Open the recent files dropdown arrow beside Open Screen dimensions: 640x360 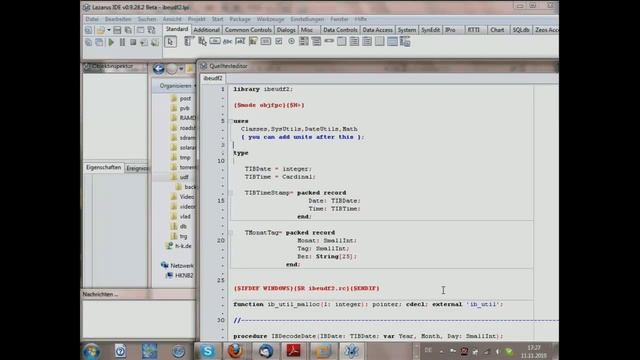[x=109, y=30]
